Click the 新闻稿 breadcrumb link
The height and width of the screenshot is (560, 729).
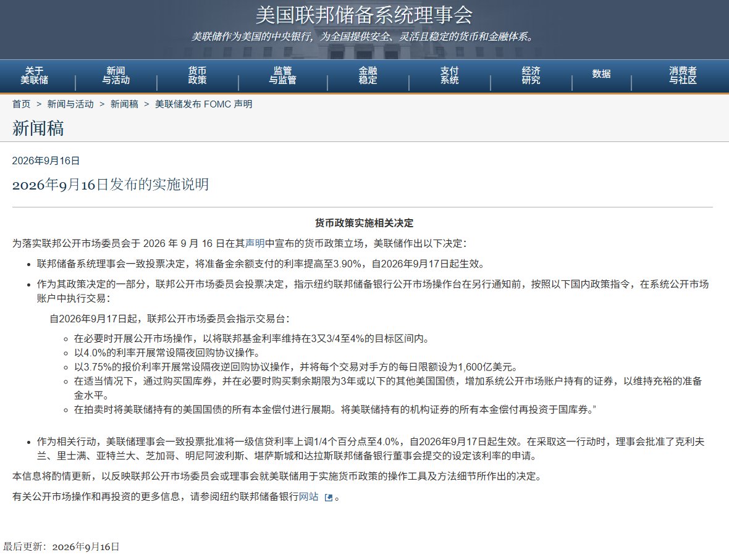click(124, 104)
